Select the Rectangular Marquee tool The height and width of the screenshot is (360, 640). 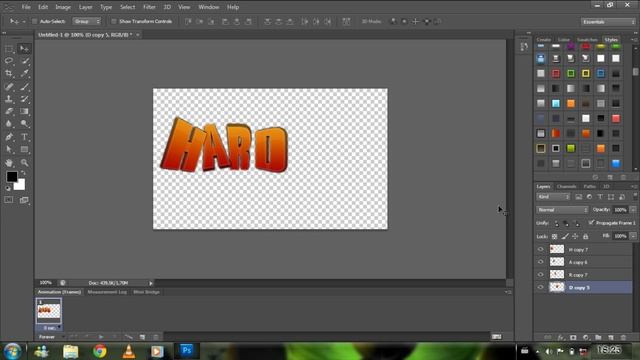[9, 49]
